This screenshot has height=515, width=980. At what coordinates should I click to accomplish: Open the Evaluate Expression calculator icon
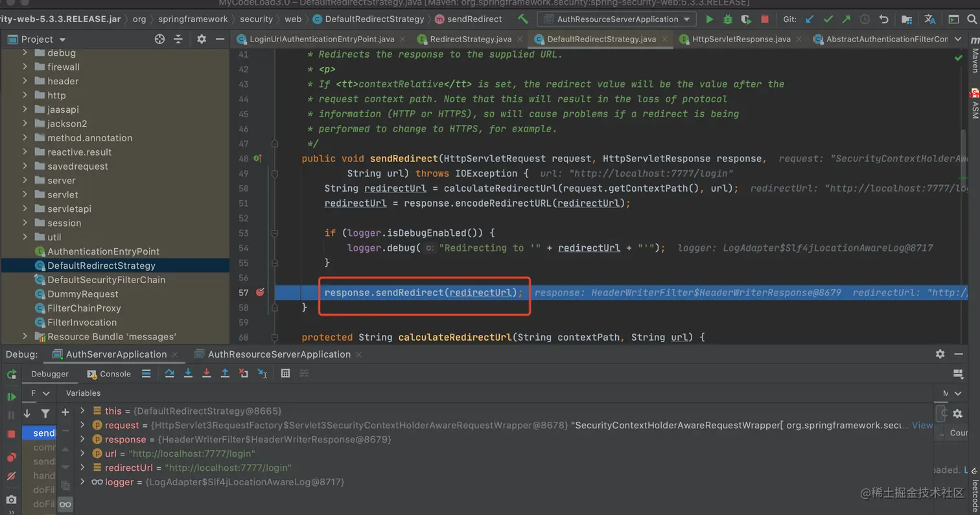pyautogui.click(x=285, y=373)
